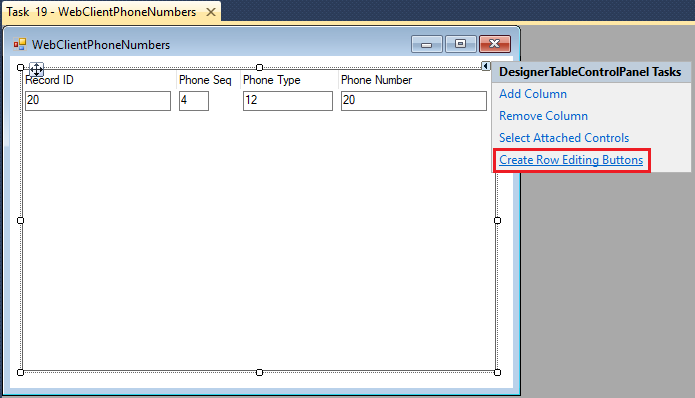This screenshot has width=695, height=398.
Task: Click the left-middle resize handle of panel
Action: pyautogui.click(x=20, y=220)
